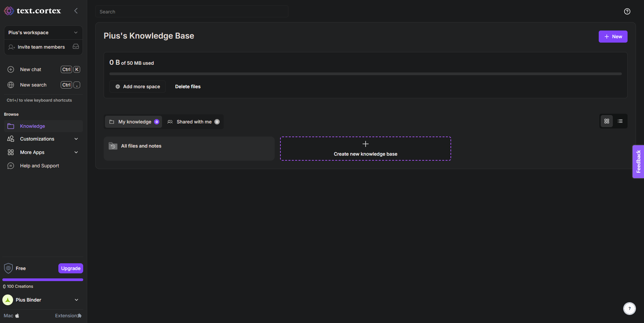Open the help circle icon at top right
Image resolution: width=644 pixels, height=323 pixels.
click(x=627, y=11)
